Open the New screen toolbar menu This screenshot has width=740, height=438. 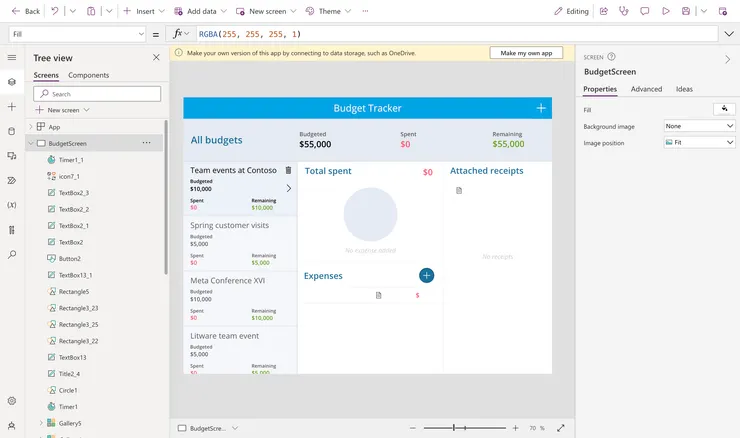[x=266, y=11]
